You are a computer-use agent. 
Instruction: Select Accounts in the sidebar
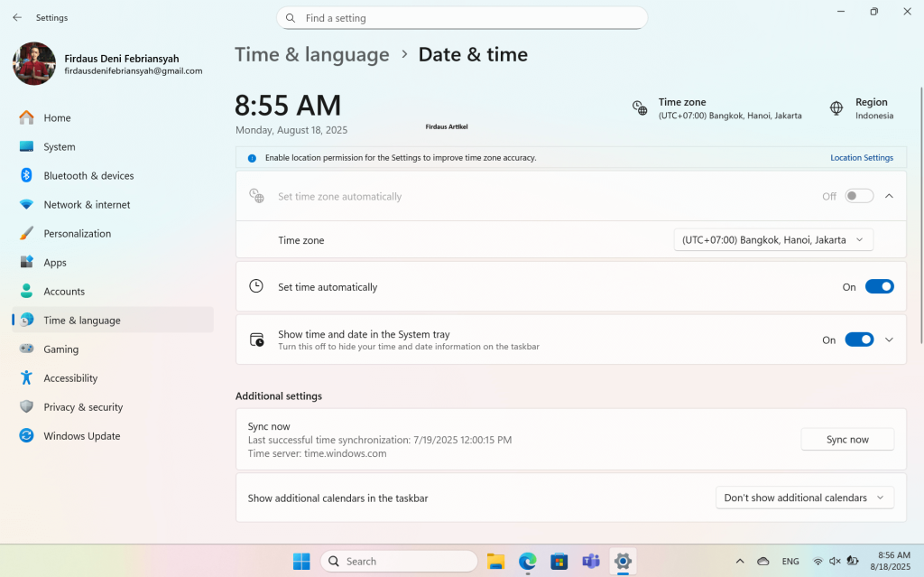(x=64, y=292)
